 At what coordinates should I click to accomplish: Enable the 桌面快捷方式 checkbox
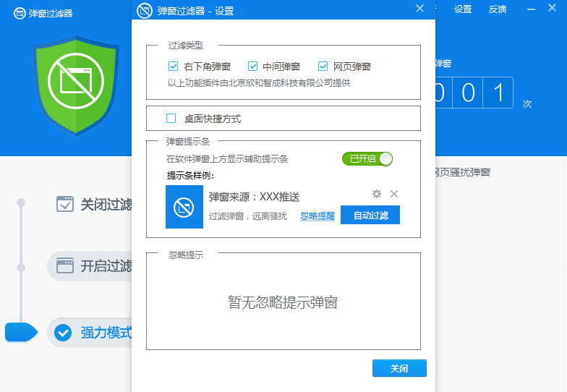click(171, 119)
